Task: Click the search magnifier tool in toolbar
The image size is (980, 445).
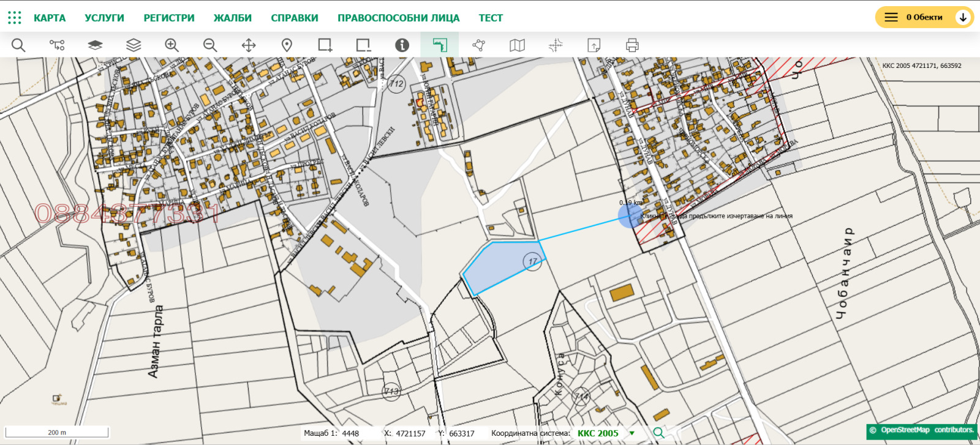Action: (18, 45)
